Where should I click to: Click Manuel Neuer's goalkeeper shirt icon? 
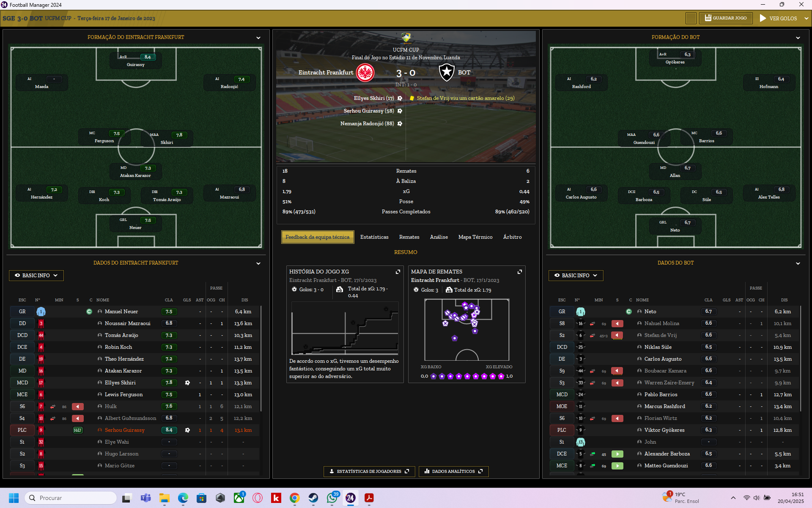(x=41, y=312)
